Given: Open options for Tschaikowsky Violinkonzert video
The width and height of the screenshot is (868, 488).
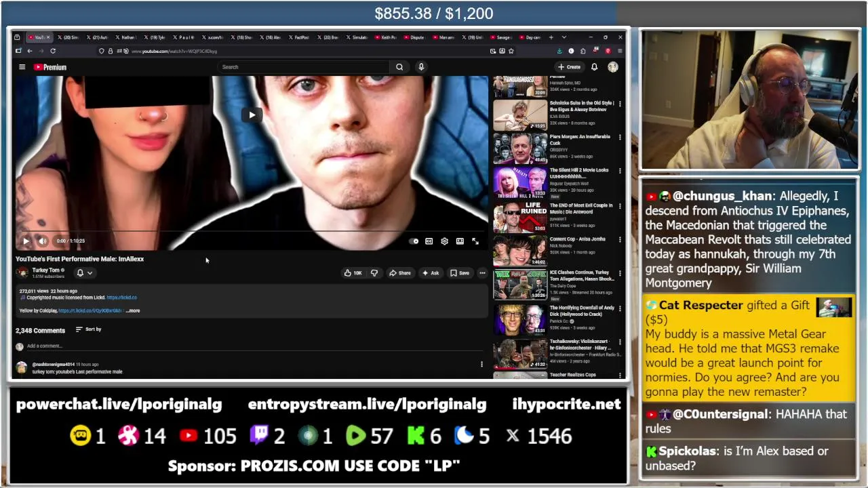Looking at the screenshot, I should [x=620, y=342].
